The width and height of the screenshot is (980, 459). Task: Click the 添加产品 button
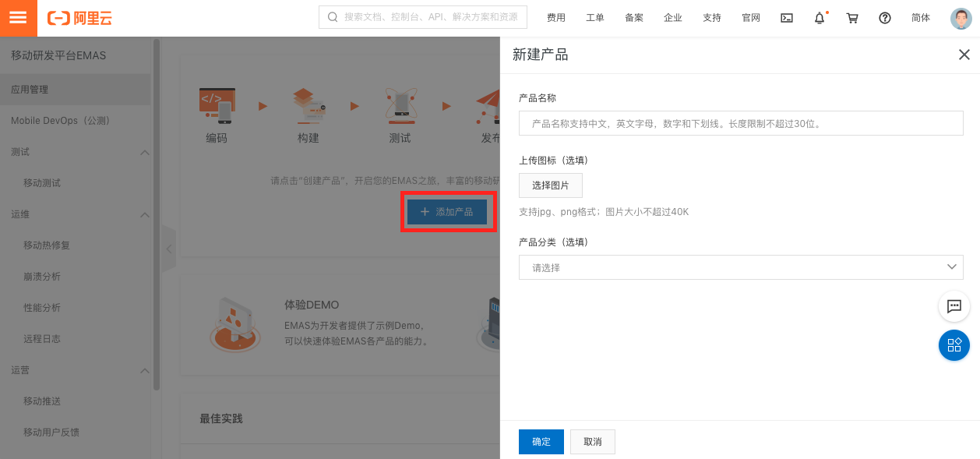click(x=447, y=212)
